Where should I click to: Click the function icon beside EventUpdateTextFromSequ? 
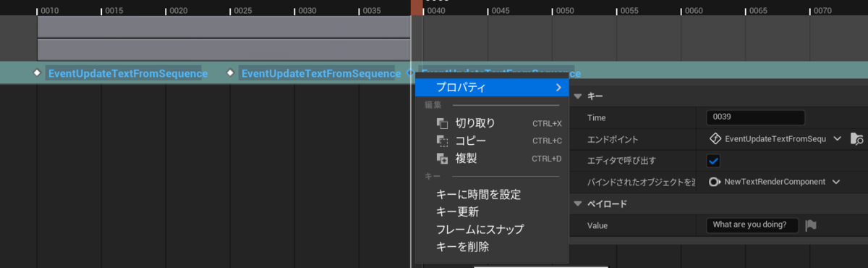[714, 138]
